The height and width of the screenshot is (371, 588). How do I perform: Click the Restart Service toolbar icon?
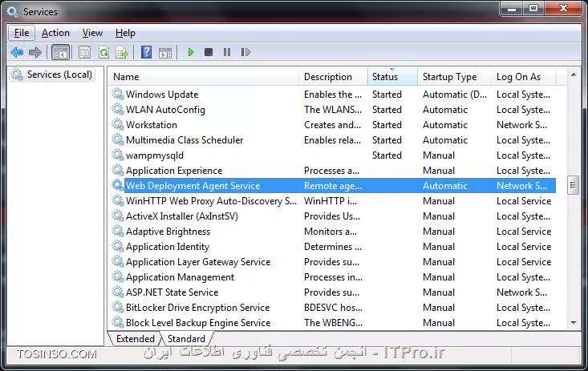pyautogui.click(x=245, y=52)
